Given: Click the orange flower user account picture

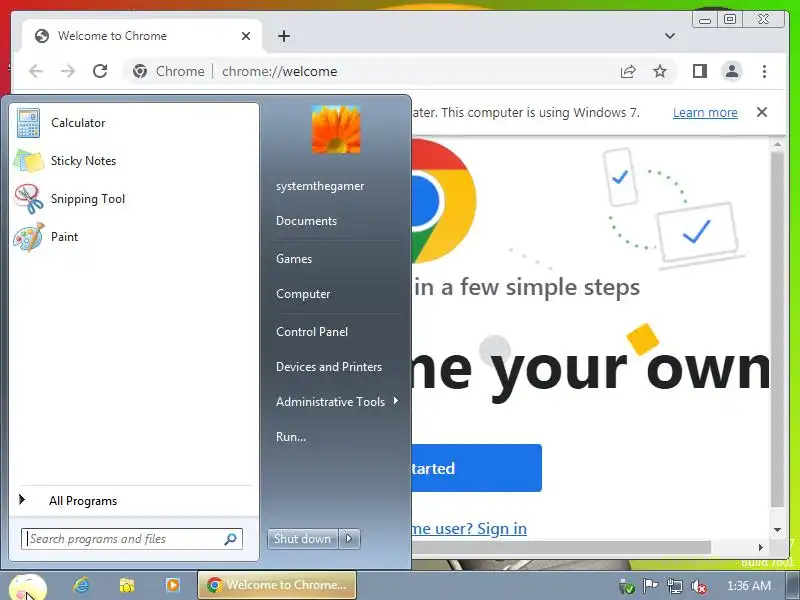Looking at the screenshot, I should click(x=336, y=130).
